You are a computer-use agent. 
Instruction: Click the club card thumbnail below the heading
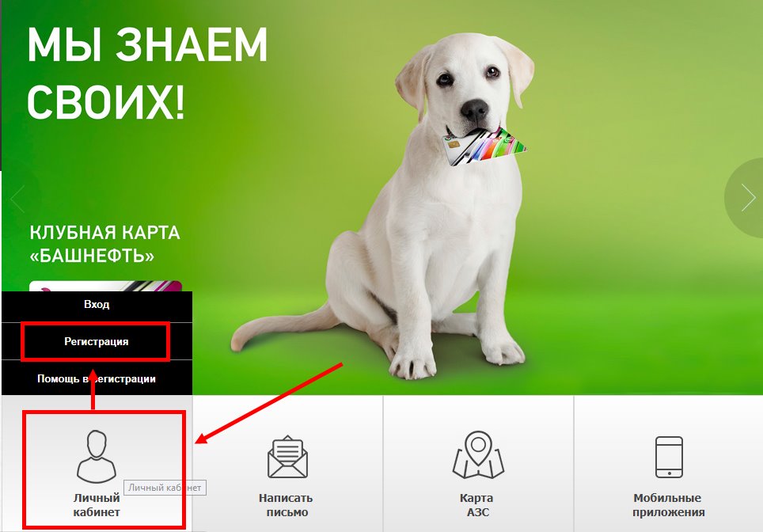105,287
